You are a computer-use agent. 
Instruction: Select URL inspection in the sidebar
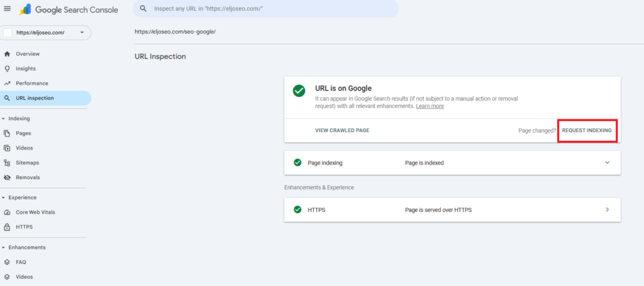tap(45, 98)
